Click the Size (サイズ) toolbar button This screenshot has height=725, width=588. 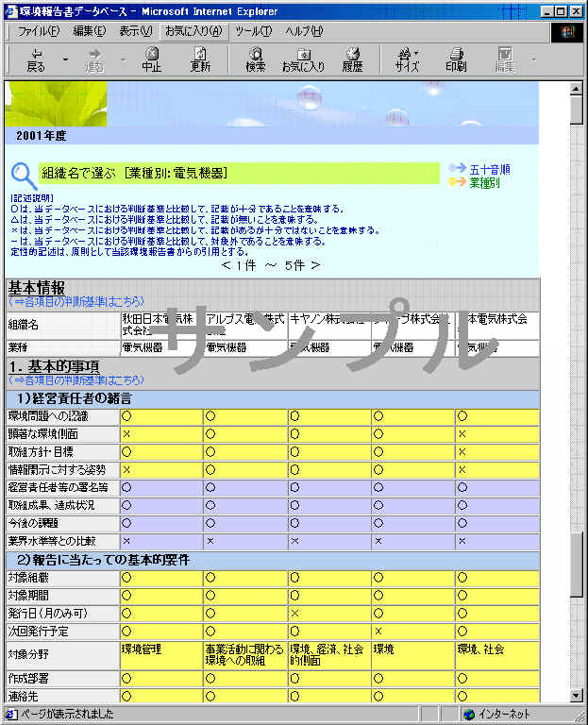407,60
